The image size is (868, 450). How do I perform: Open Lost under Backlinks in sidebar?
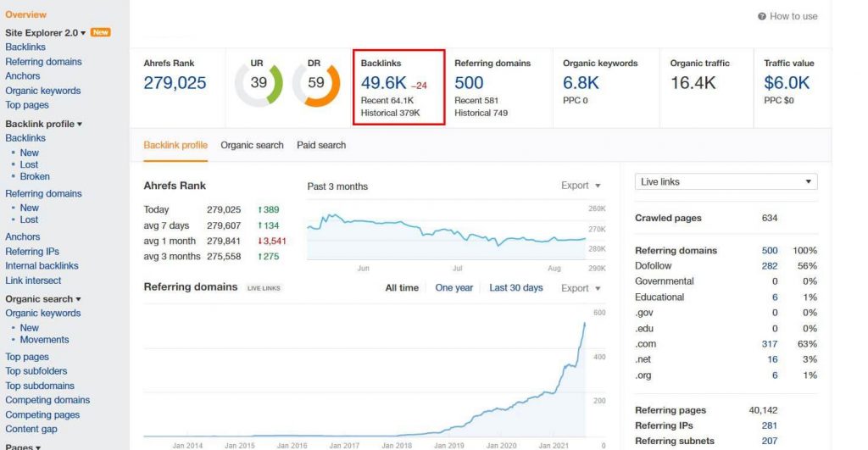point(29,164)
